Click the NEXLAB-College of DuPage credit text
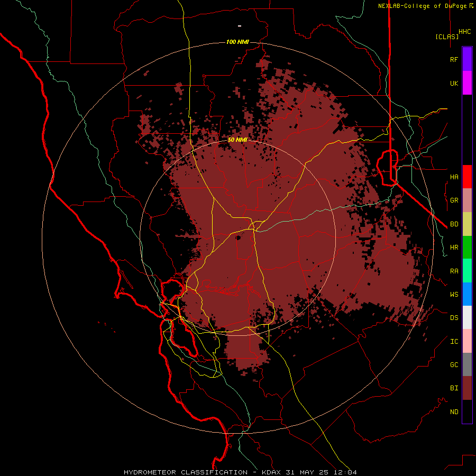Screen dimensions: 476x476 (425, 6)
